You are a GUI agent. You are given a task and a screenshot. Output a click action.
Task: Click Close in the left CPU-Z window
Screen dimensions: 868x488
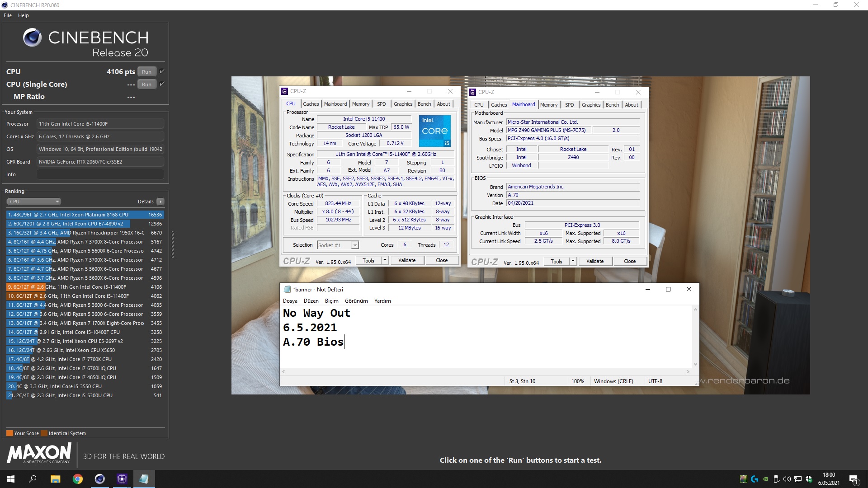pos(442,260)
